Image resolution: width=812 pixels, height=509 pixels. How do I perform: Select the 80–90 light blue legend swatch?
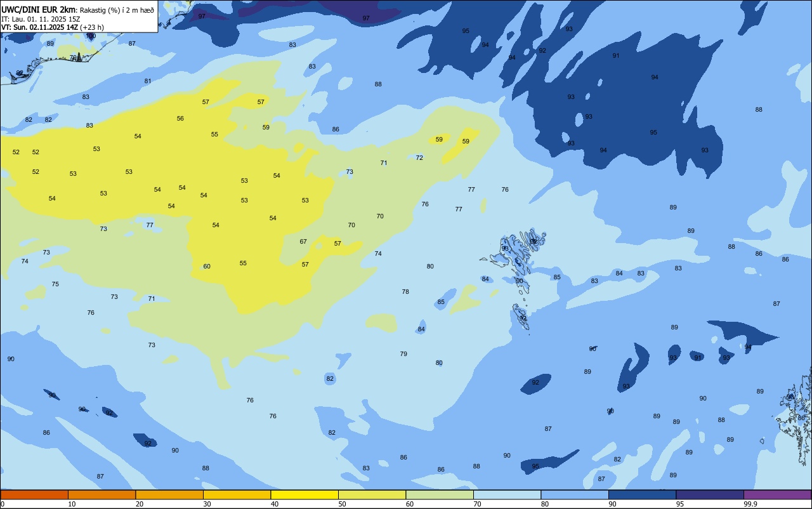575,494
